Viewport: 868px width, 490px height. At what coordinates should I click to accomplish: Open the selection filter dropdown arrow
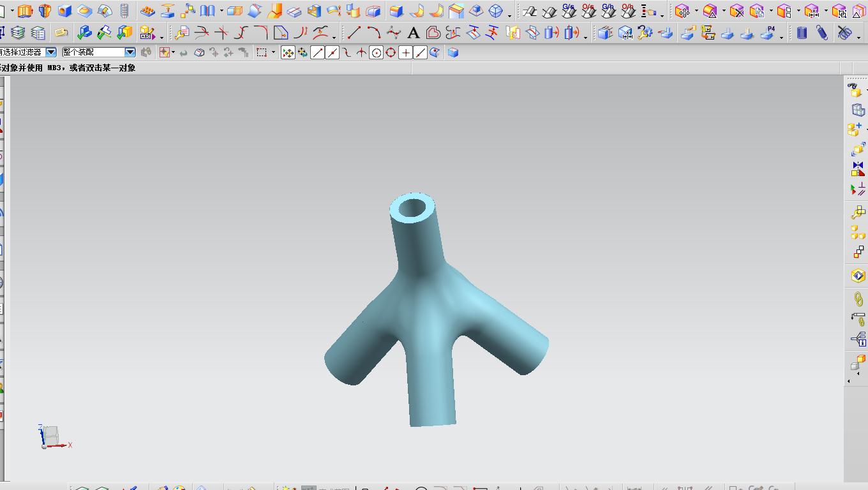(x=50, y=52)
